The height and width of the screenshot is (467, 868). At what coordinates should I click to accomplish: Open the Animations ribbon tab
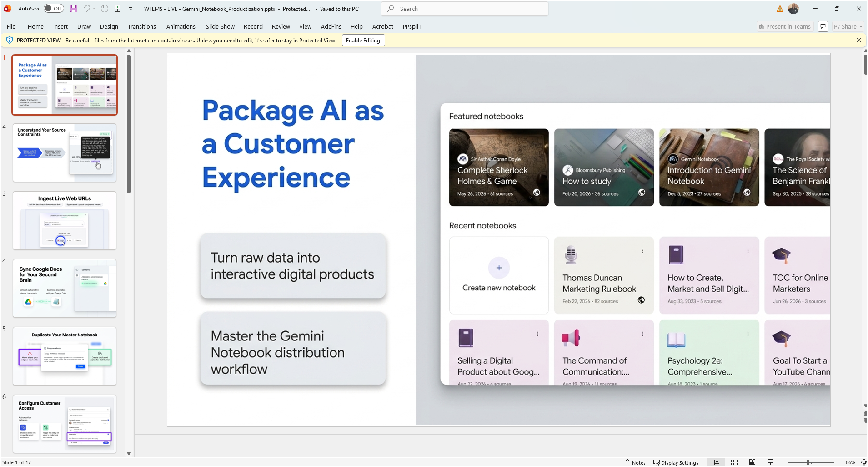click(181, 26)
